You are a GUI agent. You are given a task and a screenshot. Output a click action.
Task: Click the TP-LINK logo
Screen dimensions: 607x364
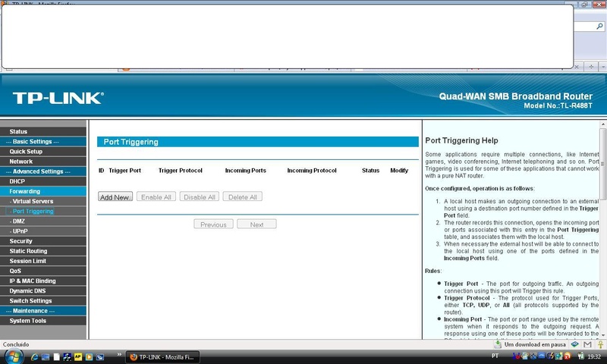[58, 99]
